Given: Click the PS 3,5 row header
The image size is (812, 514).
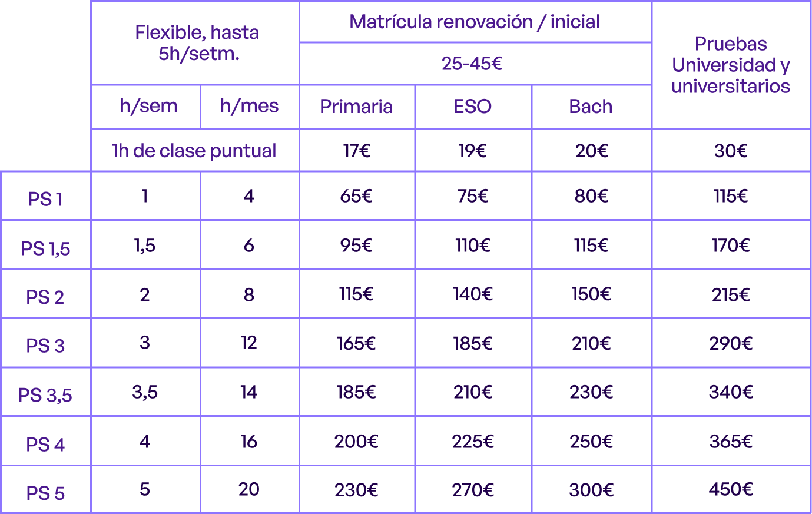Looking at the screenshot, I should (45, 392).
